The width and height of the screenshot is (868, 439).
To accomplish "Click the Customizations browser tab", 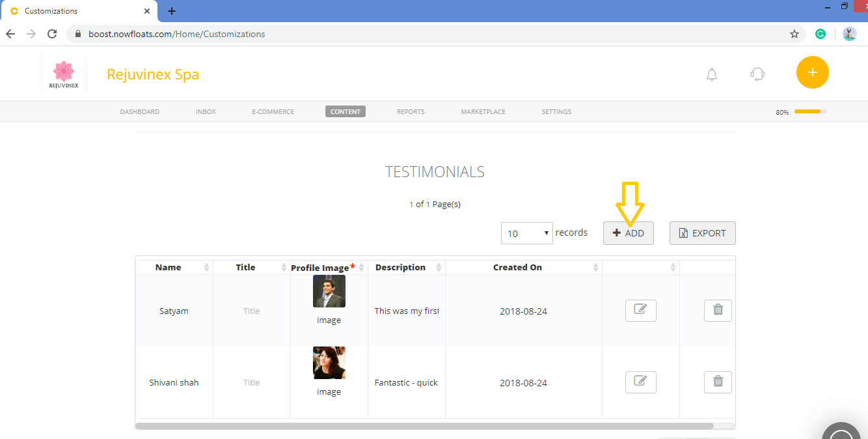I will tap(78, 11).
